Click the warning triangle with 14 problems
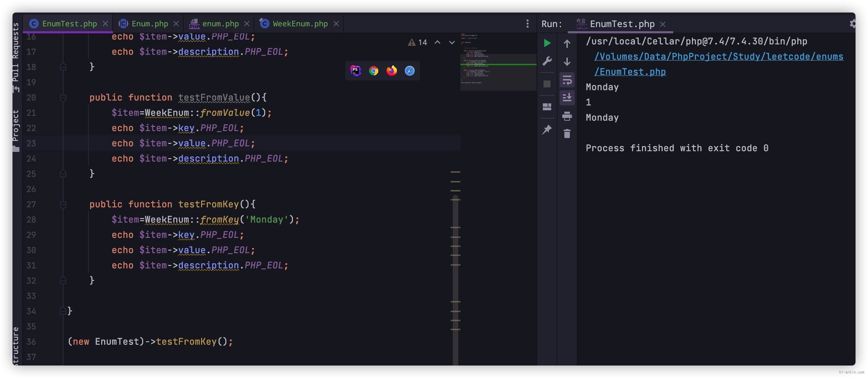 417,42
